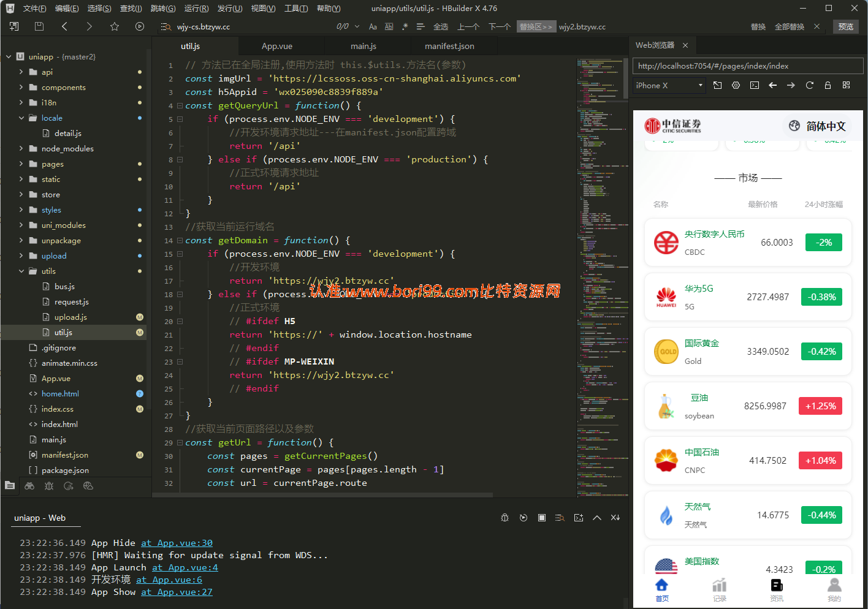Toggle case-sensitive search (Aa)
Screen dimensions: 868x609
click(x=373, y=26)
